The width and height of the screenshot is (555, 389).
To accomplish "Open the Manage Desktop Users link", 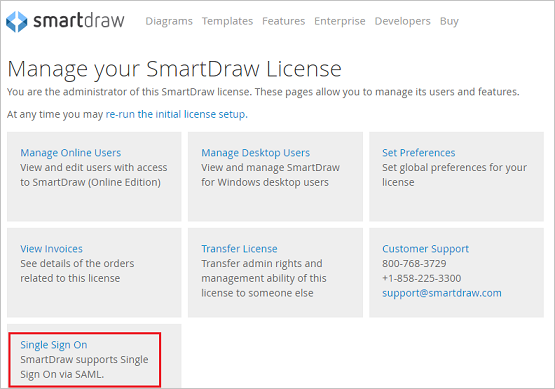I will click(x=256, y=153).
